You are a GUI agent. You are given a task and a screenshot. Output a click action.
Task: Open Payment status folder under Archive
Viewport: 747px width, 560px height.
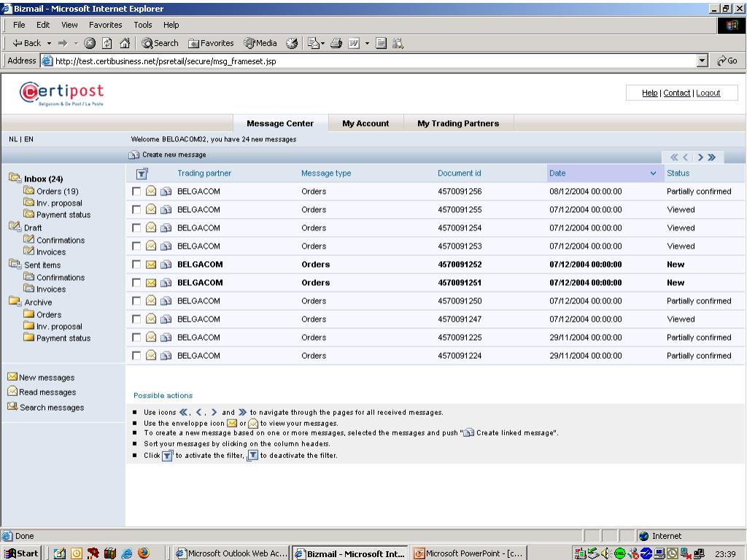[x=63, y=338]
